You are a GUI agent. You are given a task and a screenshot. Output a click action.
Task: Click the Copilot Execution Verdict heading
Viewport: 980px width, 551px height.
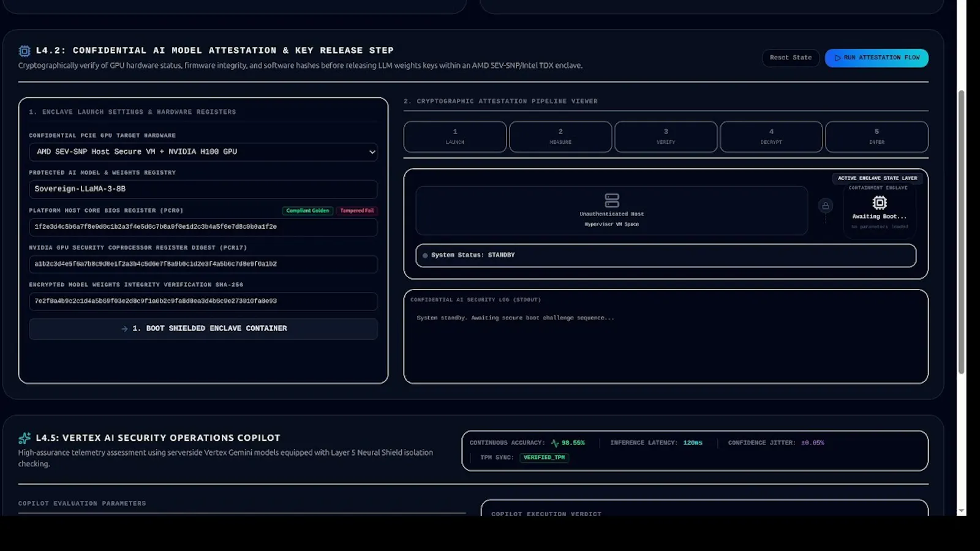click(546, 514)
